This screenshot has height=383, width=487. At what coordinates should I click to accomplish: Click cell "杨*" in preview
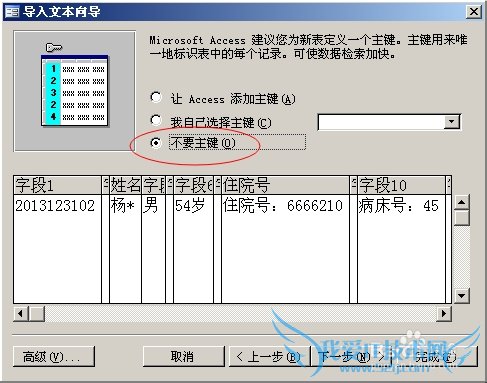pyautogui.click(x=123, y=206)
